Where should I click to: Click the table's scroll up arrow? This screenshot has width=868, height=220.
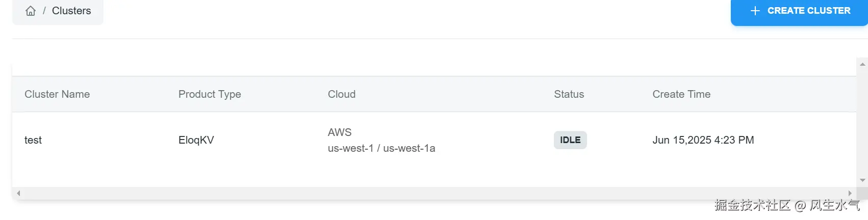[x=862, y=65]
